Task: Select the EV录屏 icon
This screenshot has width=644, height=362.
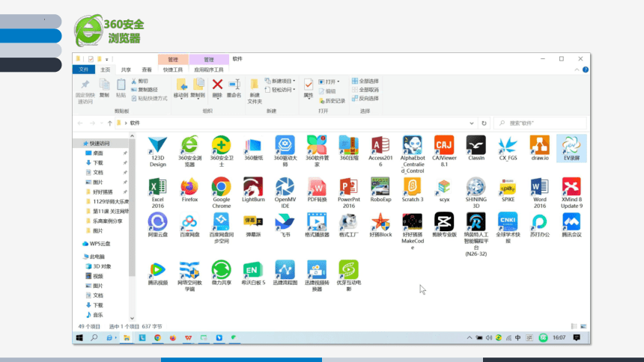Action: tap(571, 148)
